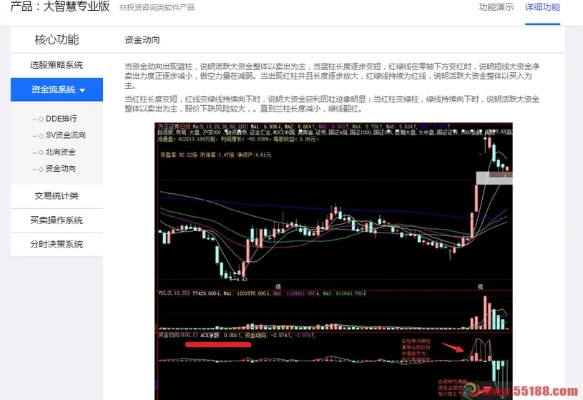Click the paragraph starting 当红柱长度变短
Viewport: 583px width, 400px height.
click(x=332, y=104)
